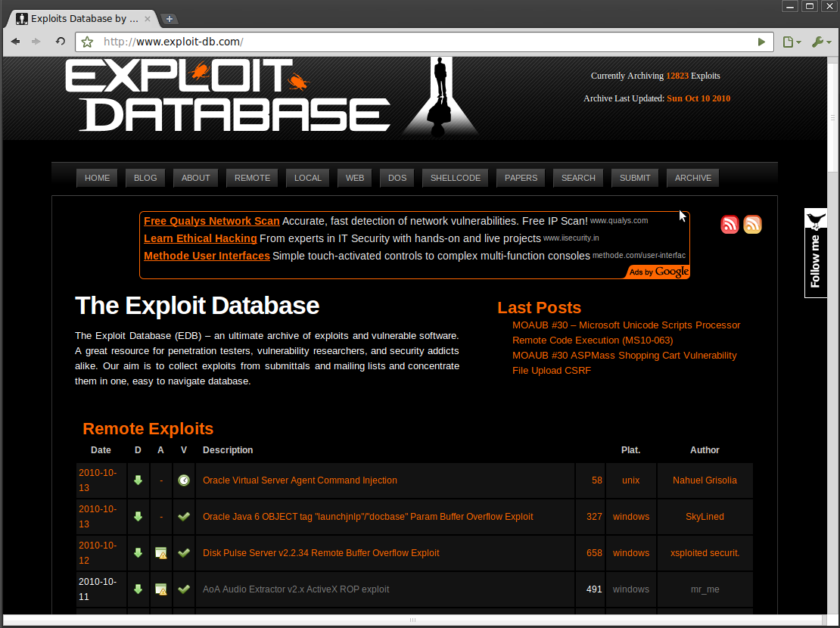Select the Exploits Database browser tab
Image resolution: width=840 pixels, height=628 pixels.
82,19
